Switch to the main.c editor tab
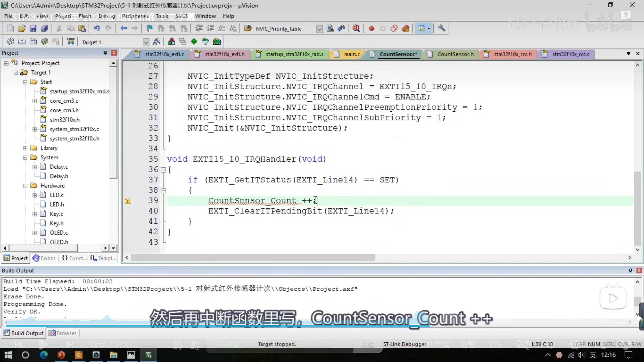The width and height of the screenshot is (644, 362). pyautogui.click(x=351, y=54)
